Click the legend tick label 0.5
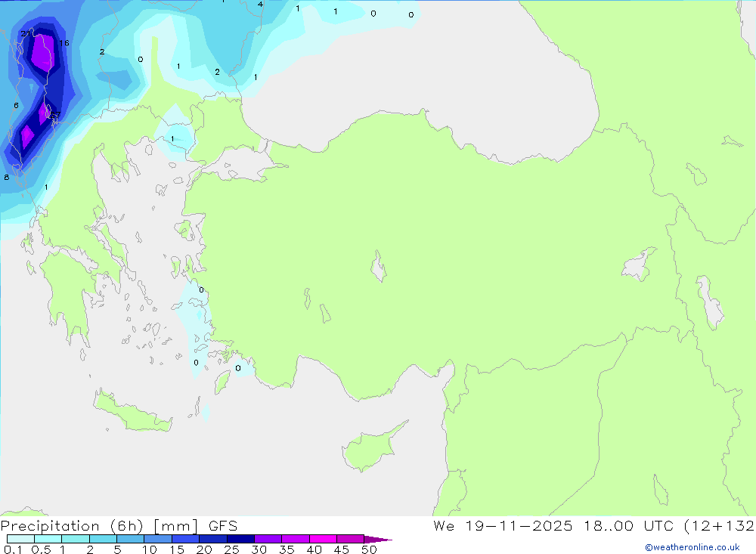The height and width of the screenshot is (554, 756). 41,549
